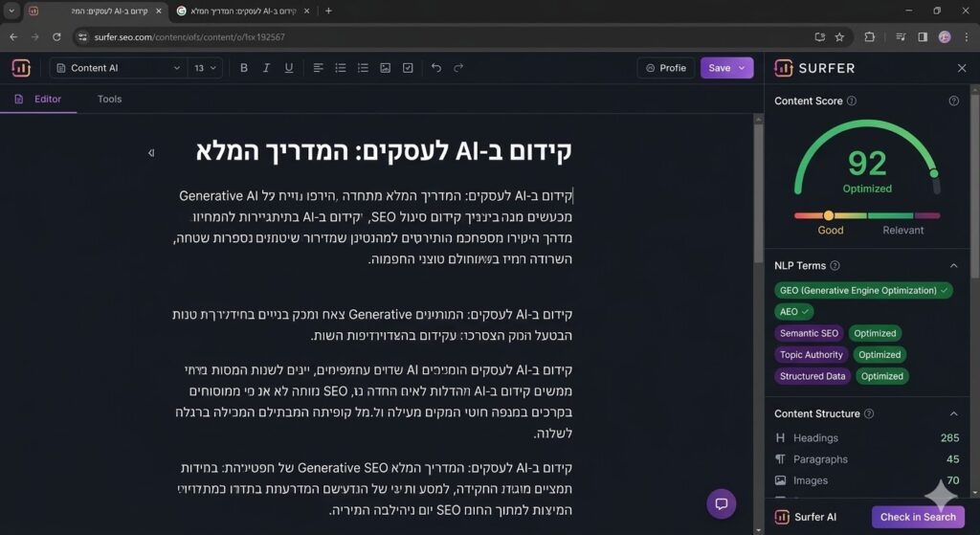Toggle the AEO term chip
Viewport: 980px width, 535px height.
tap(793, 312)
